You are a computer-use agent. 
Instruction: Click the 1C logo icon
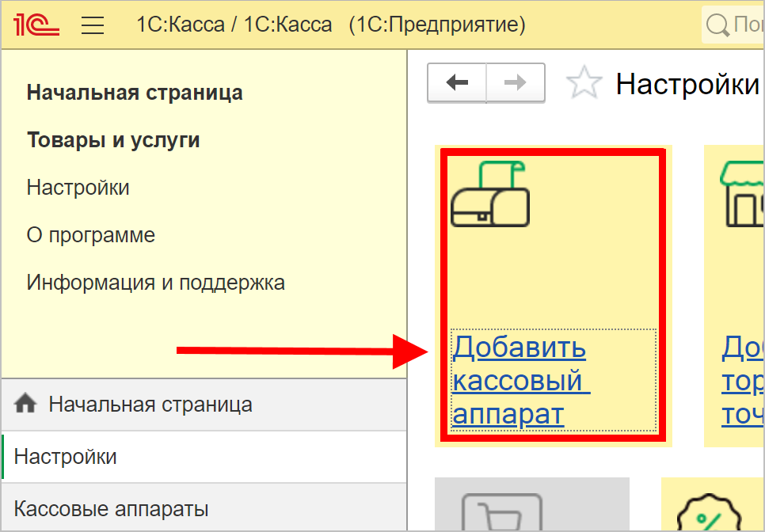[x=36, y=25]
